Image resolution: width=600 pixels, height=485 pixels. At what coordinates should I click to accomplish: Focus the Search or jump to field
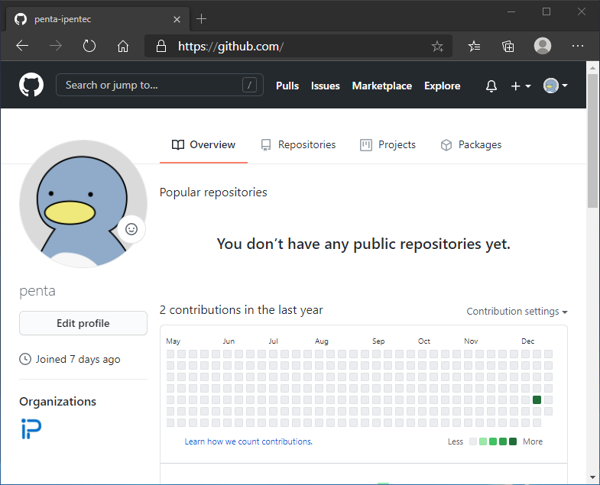160,85
